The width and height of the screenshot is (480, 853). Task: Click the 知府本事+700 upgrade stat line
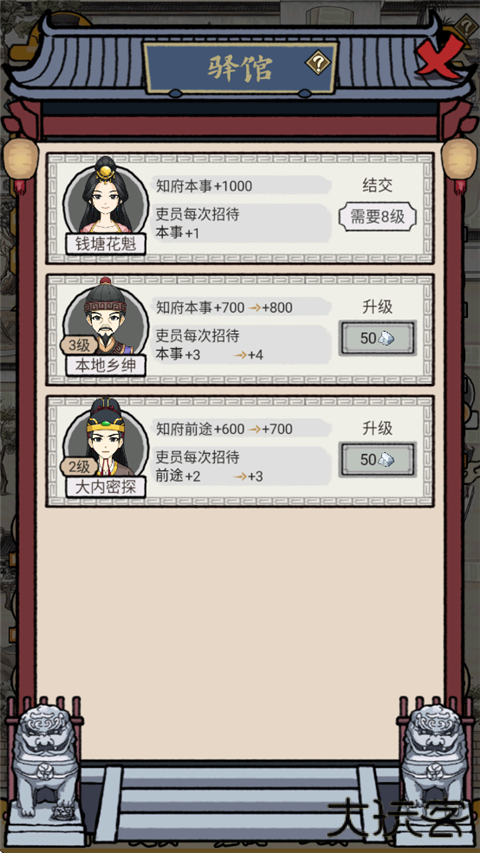[x=224, y=307]
